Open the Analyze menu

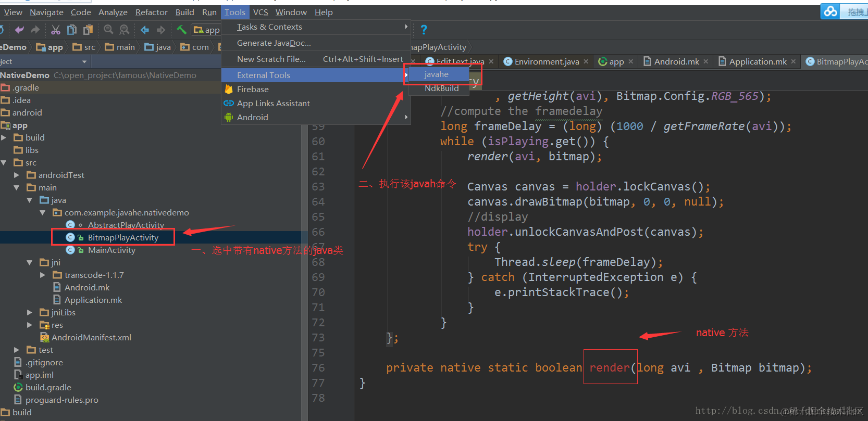click(113, 12)
